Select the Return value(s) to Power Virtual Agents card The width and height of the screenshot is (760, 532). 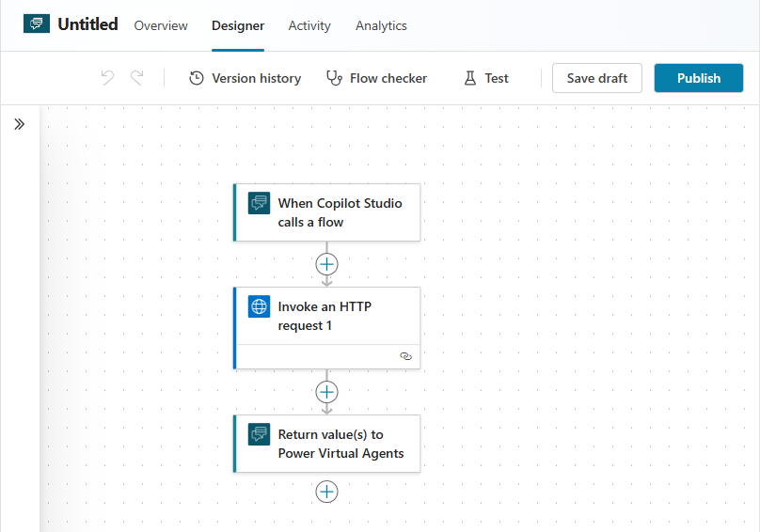[x=326, y=444]
